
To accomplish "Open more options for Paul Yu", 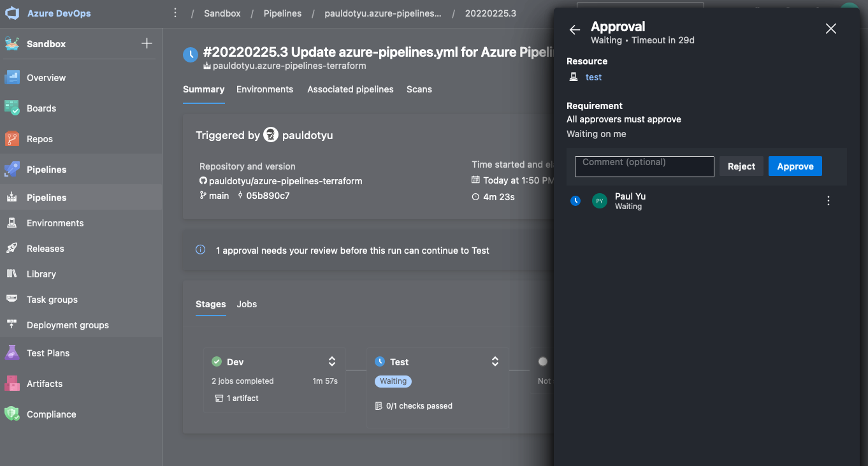I will [x=828, y=201].
